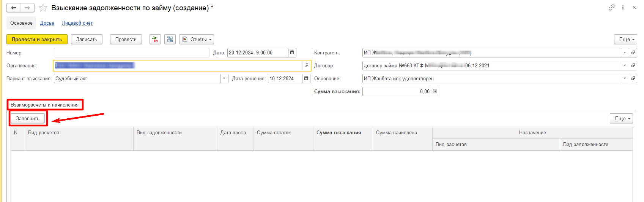Screen dimensions: 644x202
Task: Click the Основание field ИП Жанбота иск удовлетворен
Action: coord(492,78)
